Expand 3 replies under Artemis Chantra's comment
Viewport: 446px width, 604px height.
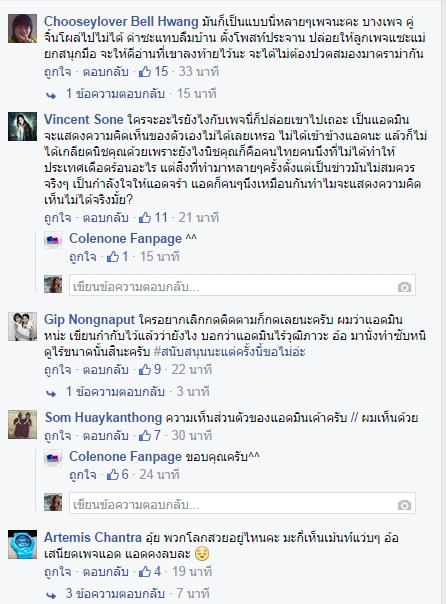[115, 593]
